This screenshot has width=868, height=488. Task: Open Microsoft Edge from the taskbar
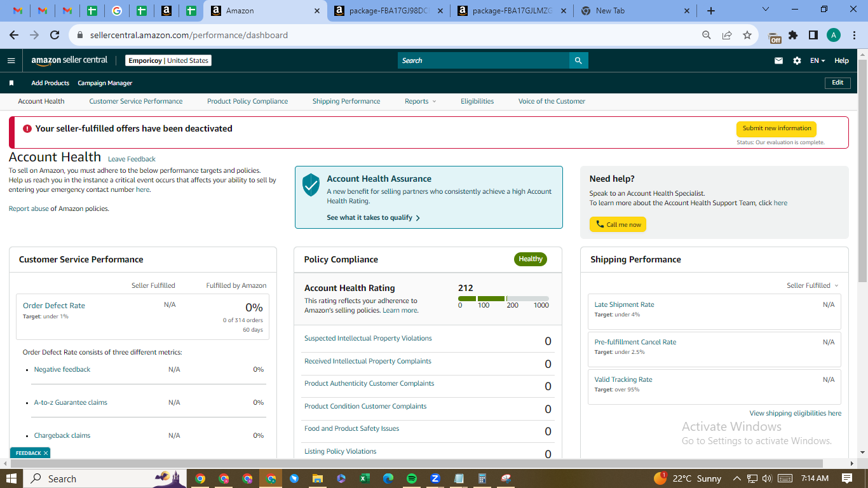pyautogui.click(x=388, y=478)
